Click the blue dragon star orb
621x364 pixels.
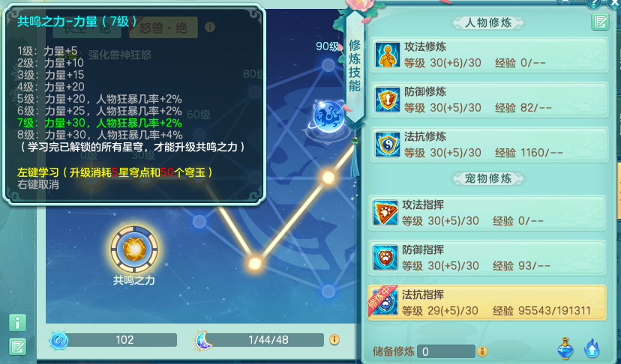click(328, 117)
